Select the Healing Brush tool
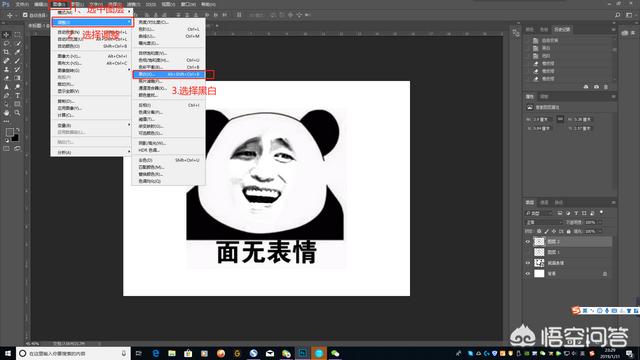 click(x=6, y=60)
